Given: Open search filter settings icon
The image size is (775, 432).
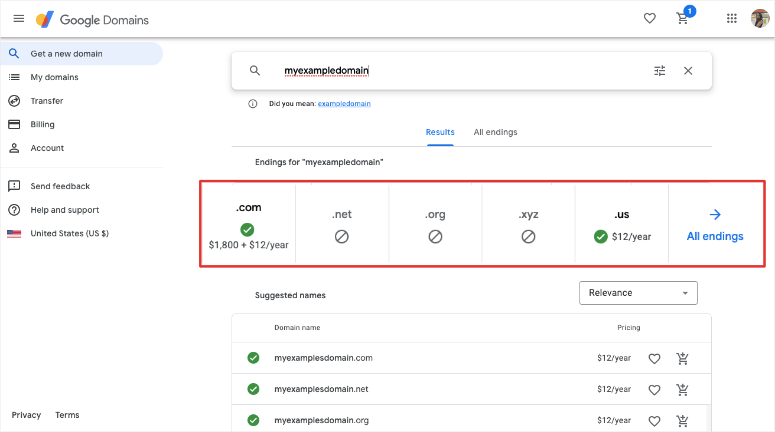Looking at the screenshot, I should click(x=659, y=71).
